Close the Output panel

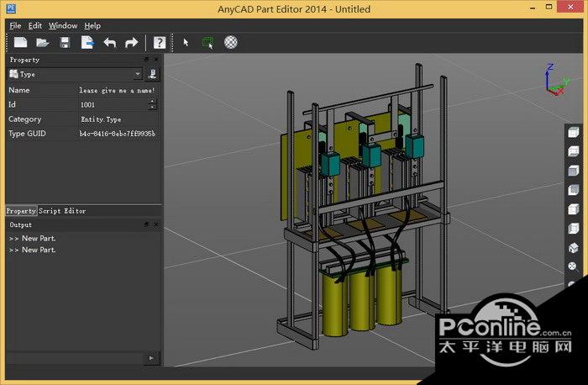(x=156, y=224)
